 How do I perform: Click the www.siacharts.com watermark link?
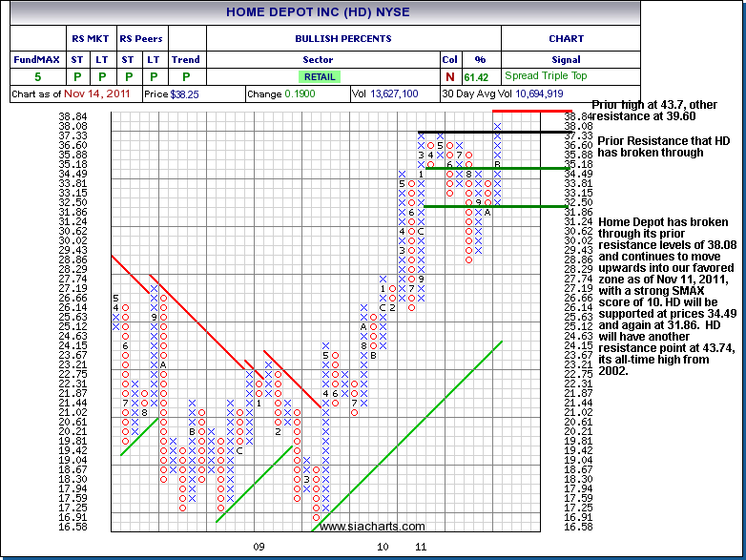pos(373,527)
